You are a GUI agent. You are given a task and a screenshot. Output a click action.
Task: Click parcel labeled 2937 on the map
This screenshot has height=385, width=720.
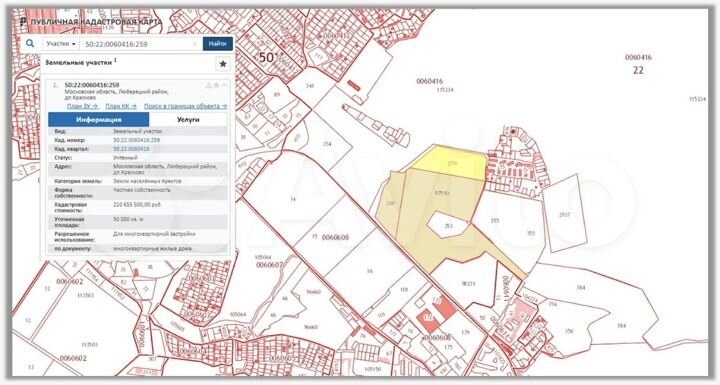click(x=564, y=214)
